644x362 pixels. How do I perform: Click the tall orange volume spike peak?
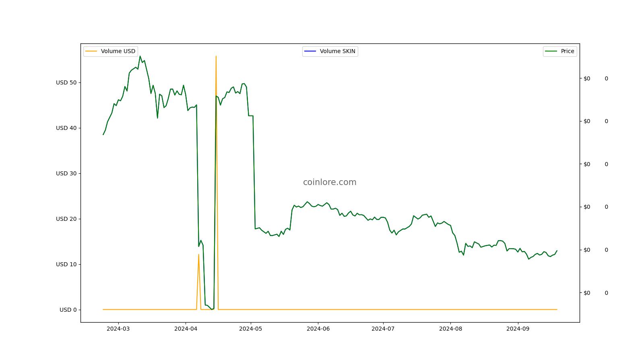(216, 57)
